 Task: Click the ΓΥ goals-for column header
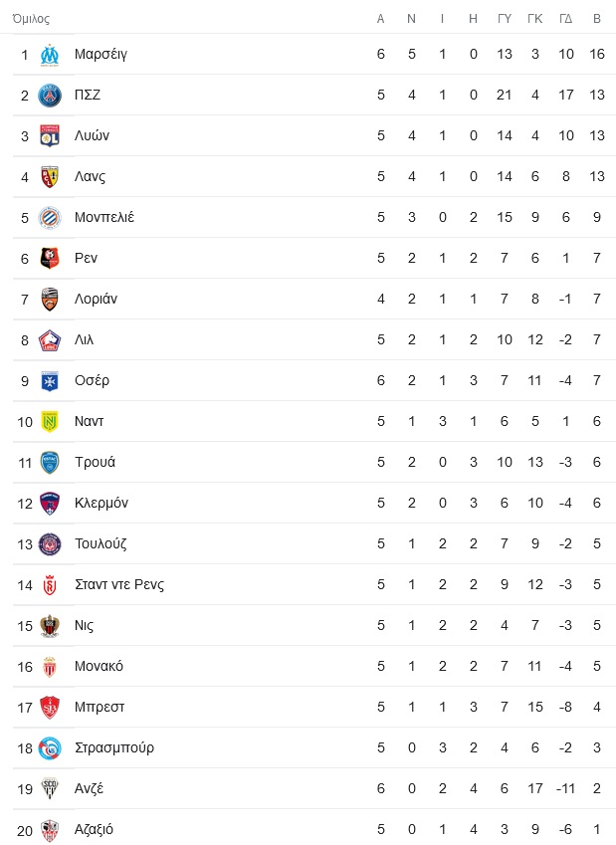click(505, 19)
